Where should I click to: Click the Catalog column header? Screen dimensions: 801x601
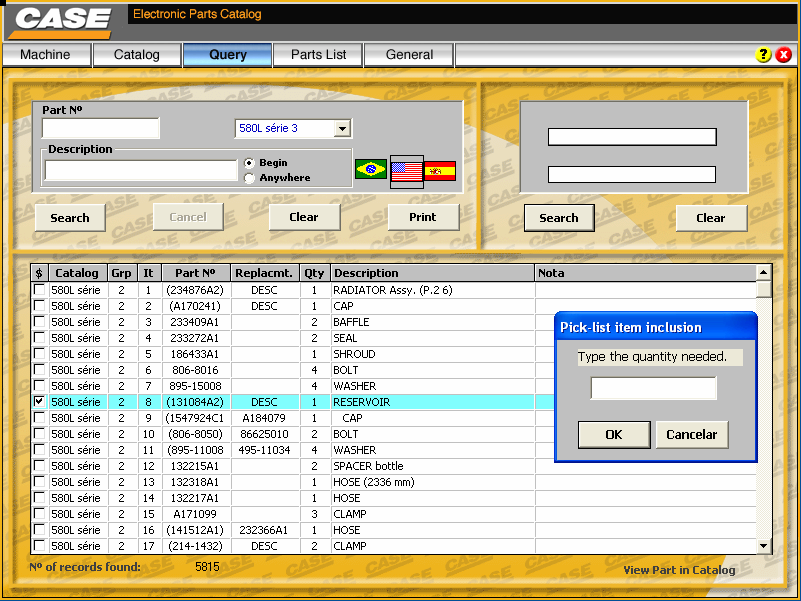tap(77, 273)
